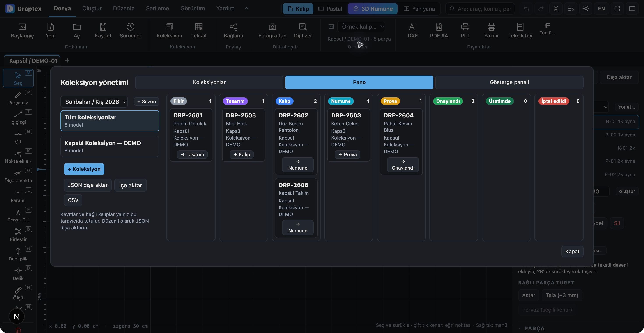Select the Delik hole tool
Image resolution: width=644 pixels, height=333 pixels.
click(x=18, y=273)
